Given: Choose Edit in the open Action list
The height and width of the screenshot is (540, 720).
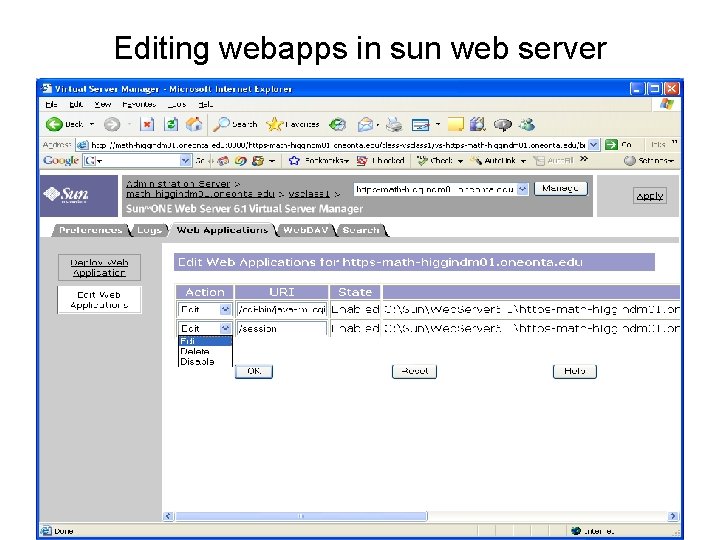Looking at the screenshot, I should pyautogui.click(x=205, y=341).
